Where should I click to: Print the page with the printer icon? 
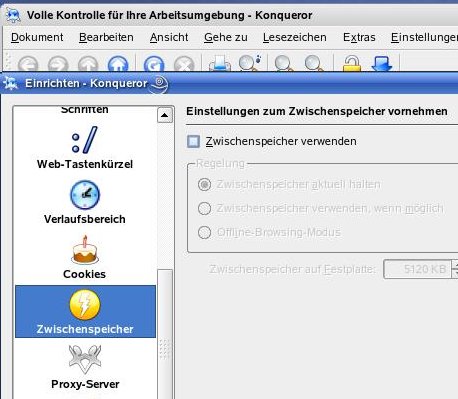tap(220, 63)
